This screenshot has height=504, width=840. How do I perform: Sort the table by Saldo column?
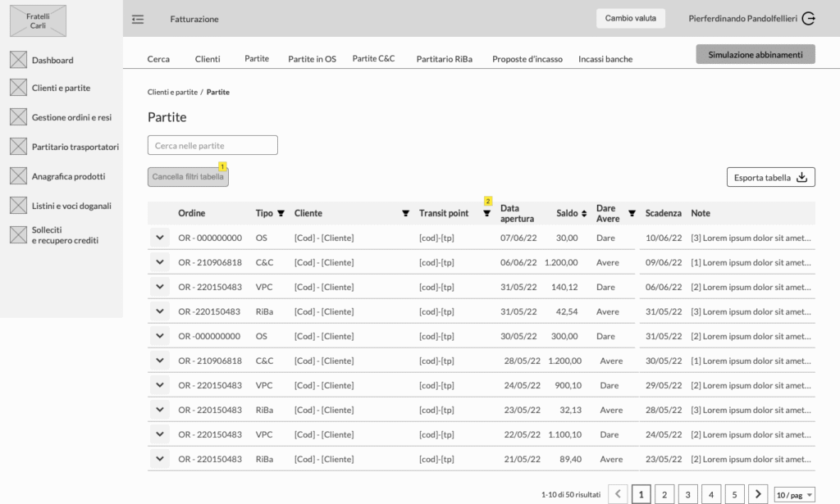(x=584, y=213)
